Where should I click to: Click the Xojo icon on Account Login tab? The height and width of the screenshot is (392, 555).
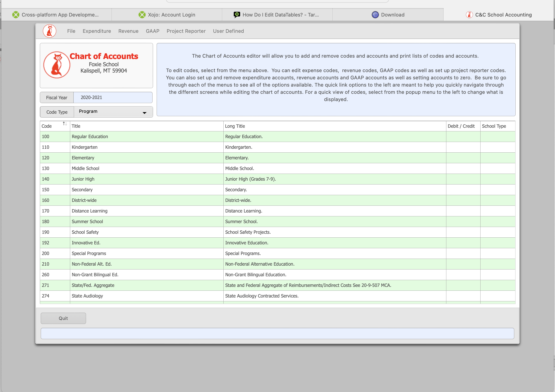point(142,15)
